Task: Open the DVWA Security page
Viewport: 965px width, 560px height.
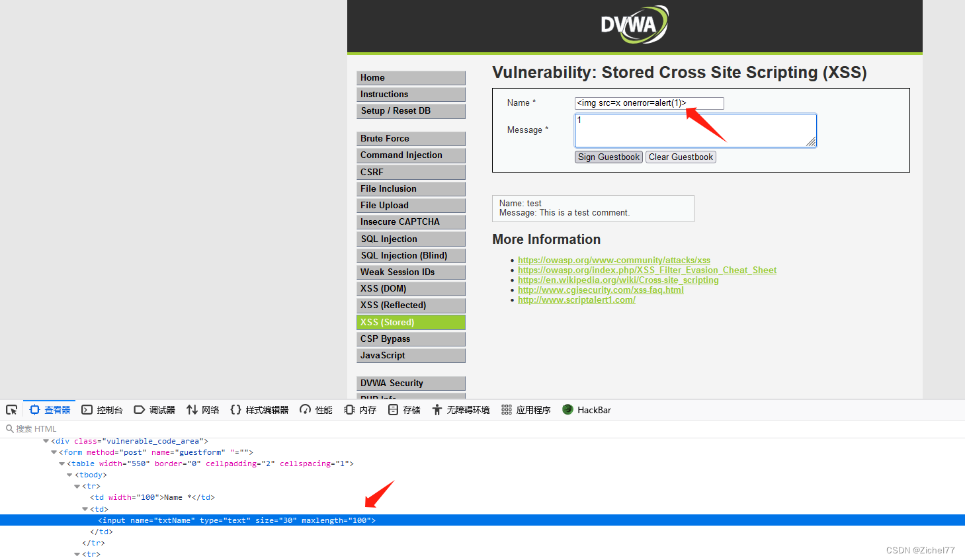Action: (x=411, y=383)
